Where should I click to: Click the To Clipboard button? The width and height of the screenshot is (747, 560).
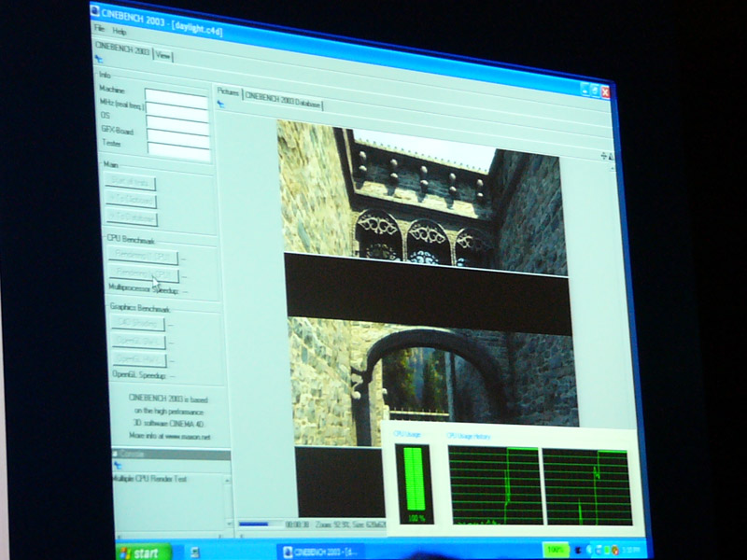click(x=131, y=200)
